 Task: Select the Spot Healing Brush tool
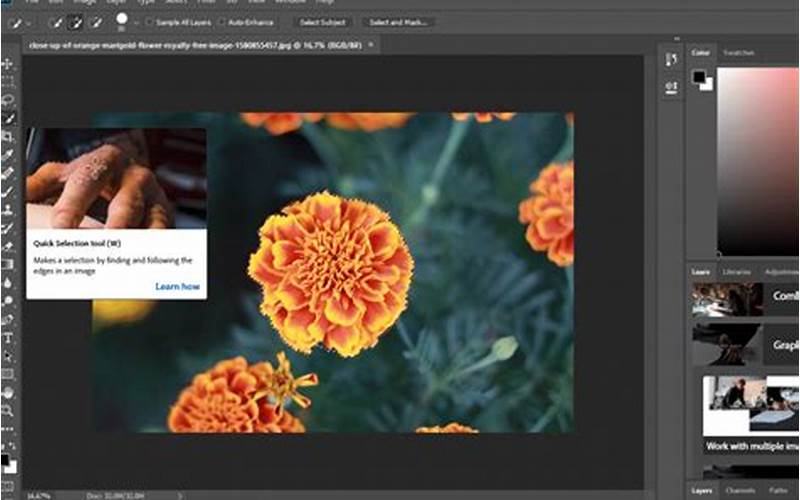(x=8, y=173)
